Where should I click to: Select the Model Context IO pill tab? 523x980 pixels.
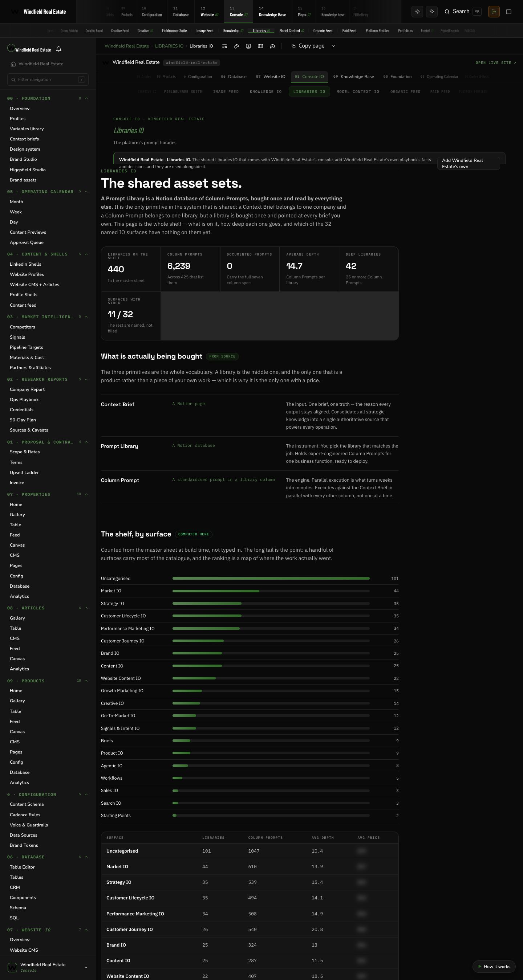(x=358, y=92)
